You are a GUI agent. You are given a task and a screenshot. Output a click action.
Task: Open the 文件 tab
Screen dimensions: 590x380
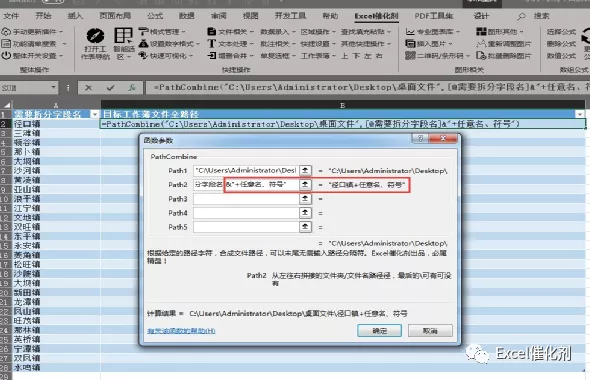[11, 16]
